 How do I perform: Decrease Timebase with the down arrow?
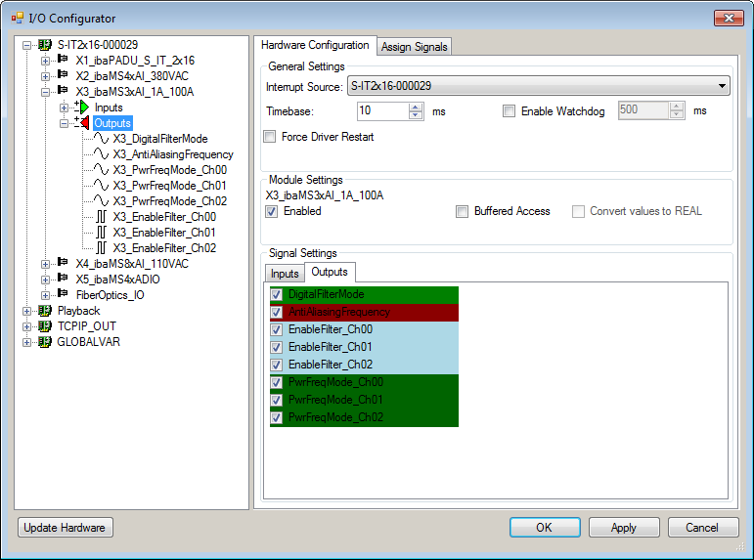pyautogui.click(x=416, y=115)
